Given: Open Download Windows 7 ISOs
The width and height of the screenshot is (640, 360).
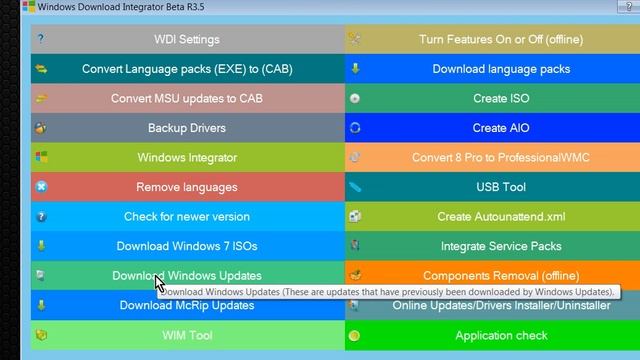Looking at the screenshot, I should pyautogui.click(x=188, y=246).
